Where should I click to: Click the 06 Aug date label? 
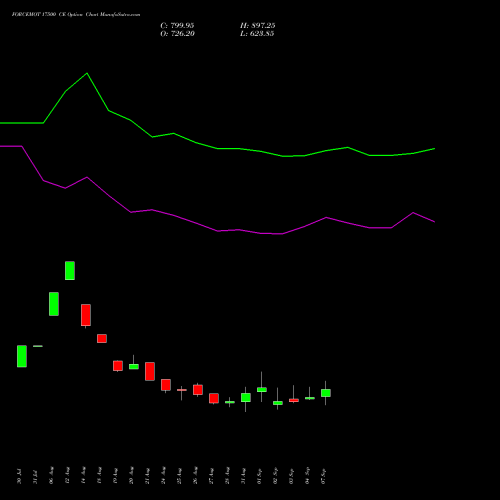51,475
